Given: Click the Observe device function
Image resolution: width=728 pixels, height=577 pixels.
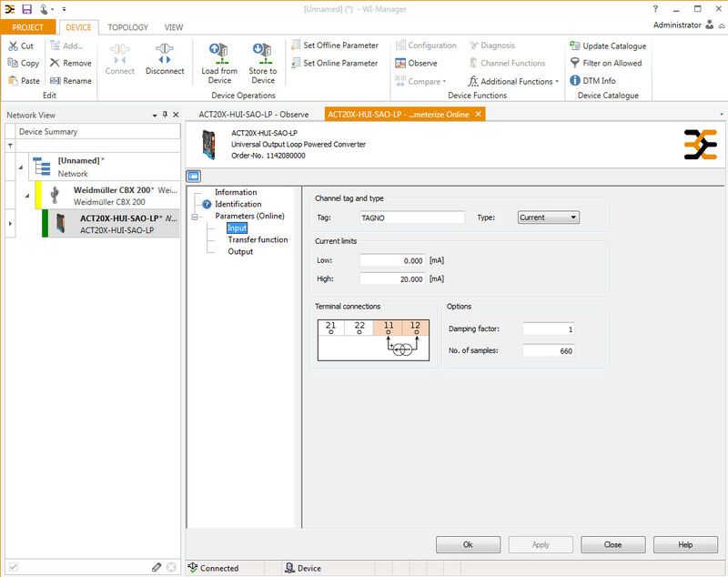Looking at the screenshot, I should [x=417, y=64].
